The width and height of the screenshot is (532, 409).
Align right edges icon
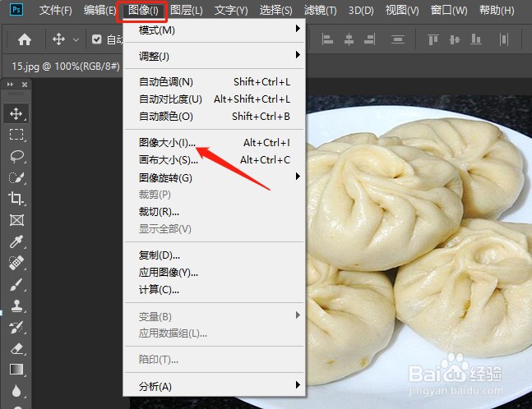[370, 39]
